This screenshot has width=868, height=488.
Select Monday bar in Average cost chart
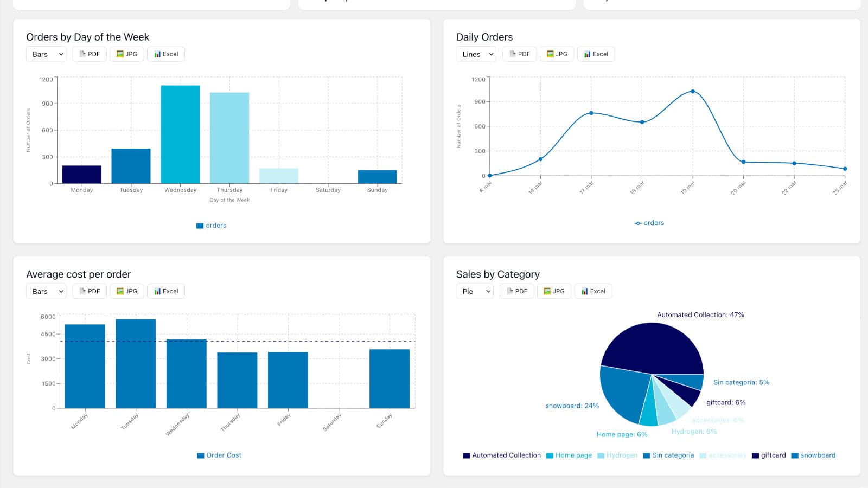click(x=85, y=366)
